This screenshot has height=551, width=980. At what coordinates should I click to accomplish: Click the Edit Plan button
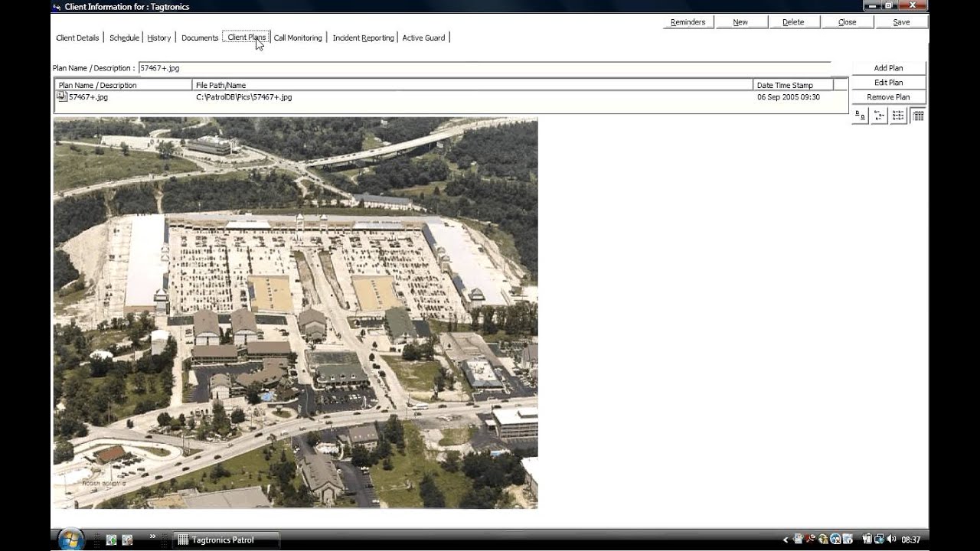[x=888, y=83]
